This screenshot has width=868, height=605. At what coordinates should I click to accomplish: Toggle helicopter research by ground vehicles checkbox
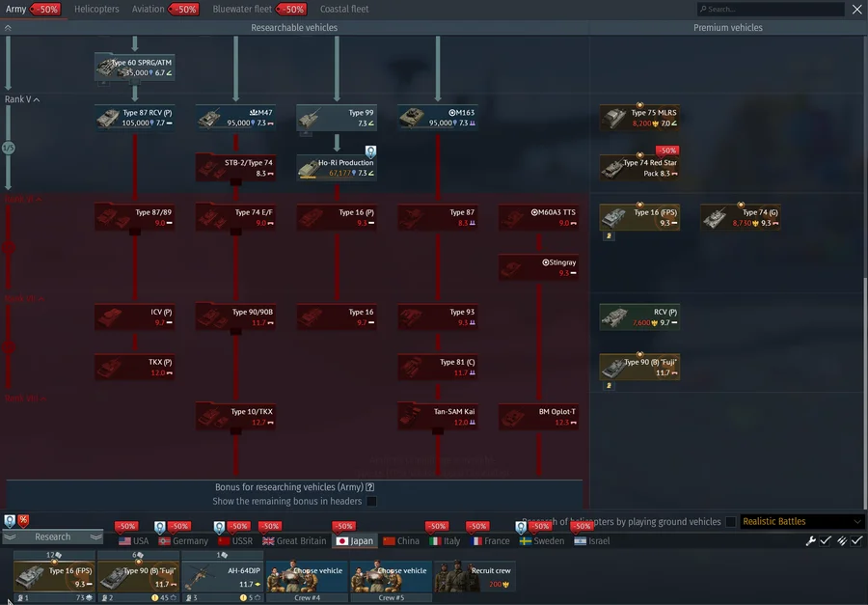coord(730,522)
